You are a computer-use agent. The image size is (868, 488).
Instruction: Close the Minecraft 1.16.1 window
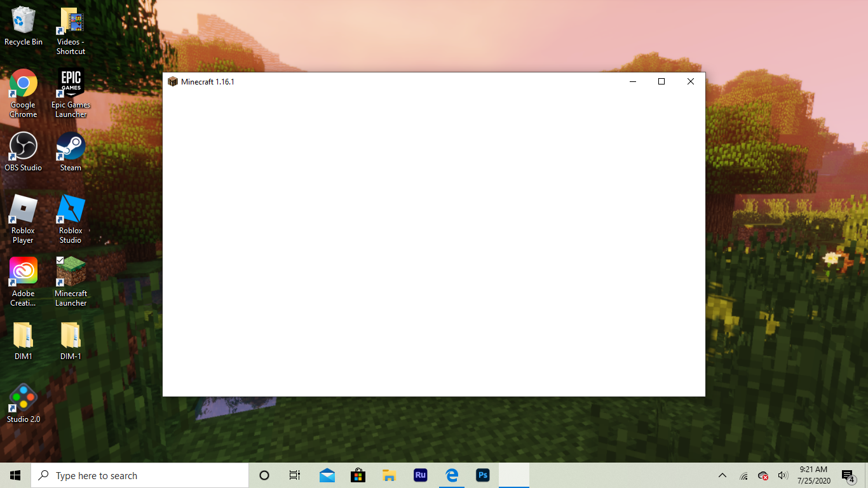point(691,81)
